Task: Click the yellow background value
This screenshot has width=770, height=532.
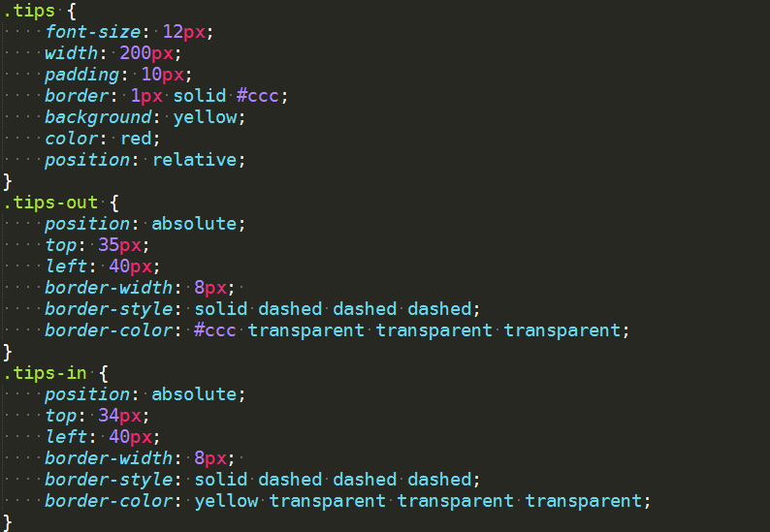Action: pyautogui.click(x=205, y=117)
